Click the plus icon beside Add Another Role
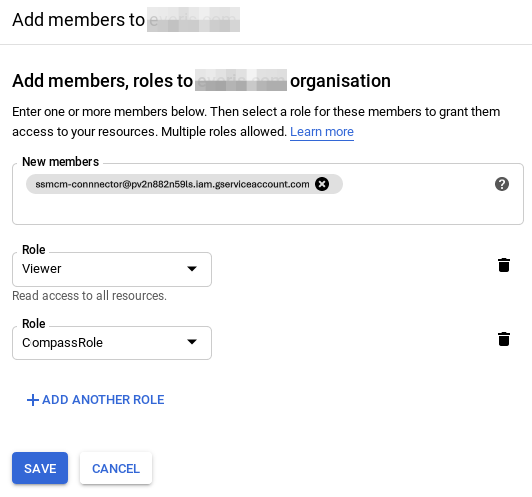Image resolution: width=532 pixels, height=497 pixels. [x=33, y=400]
